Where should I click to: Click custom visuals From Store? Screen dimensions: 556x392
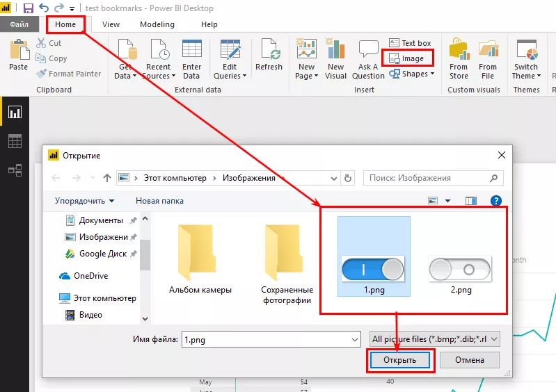pyautogui.click(x=459, y=59)
